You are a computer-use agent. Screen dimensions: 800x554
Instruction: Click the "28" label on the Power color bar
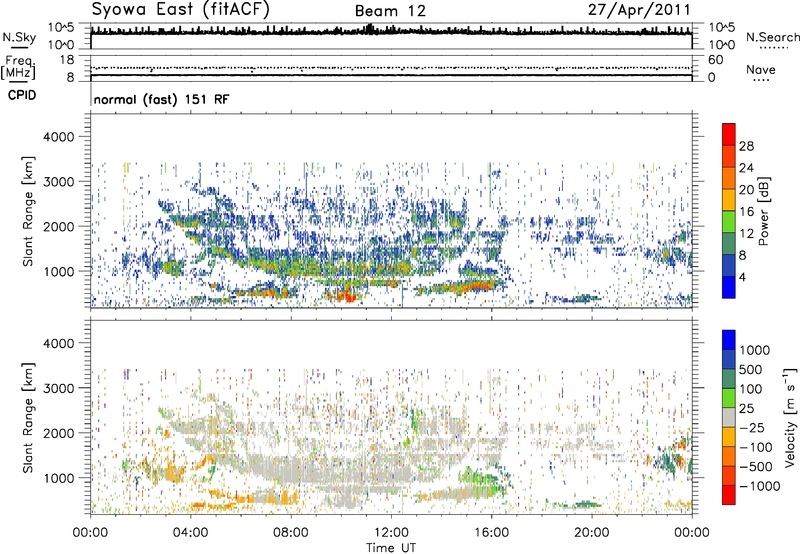pos(746,146)
